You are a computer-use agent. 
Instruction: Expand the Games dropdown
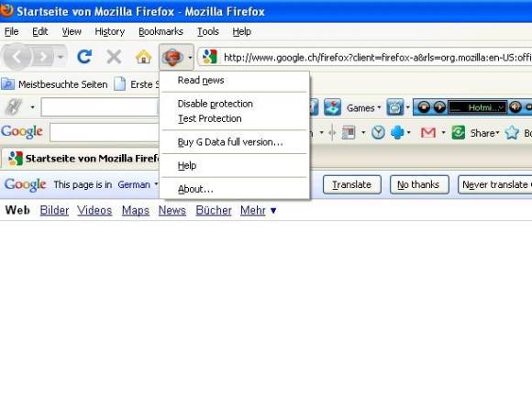click(x=364, y=108)
